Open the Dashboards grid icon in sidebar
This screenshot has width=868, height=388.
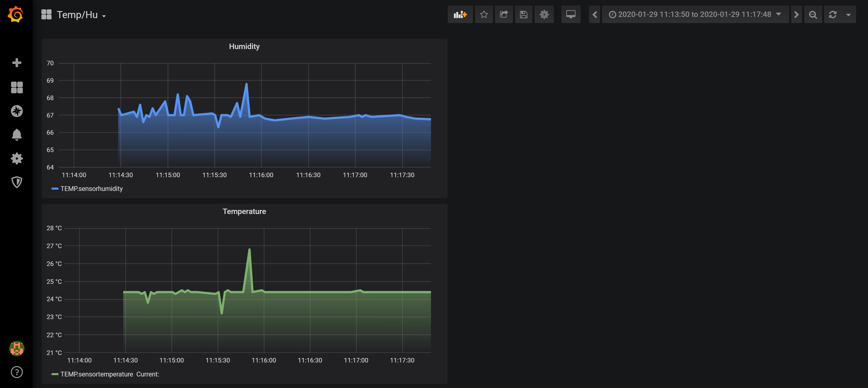pyautogui.click(x=17, y=87)
